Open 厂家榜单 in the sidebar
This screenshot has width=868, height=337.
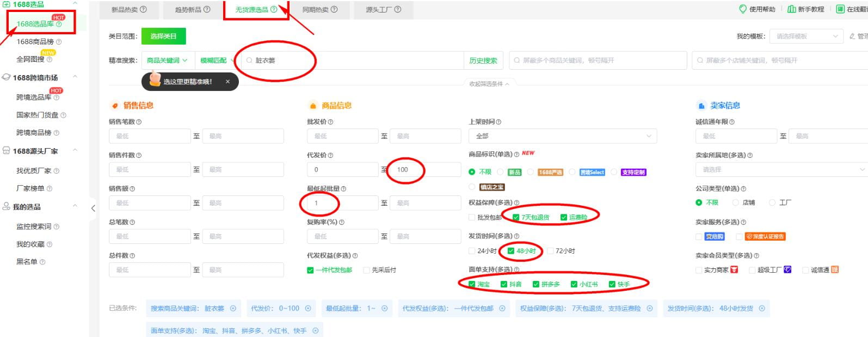(30, 189)
